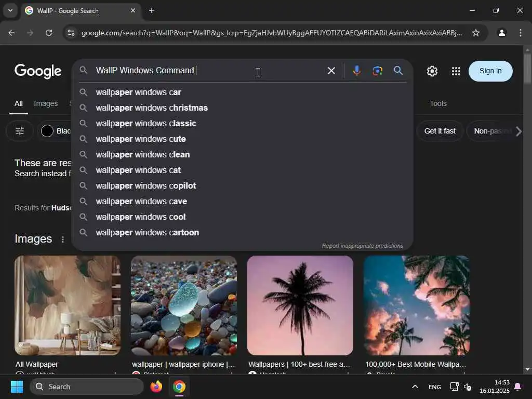Open the filter sliders chip
The image size is (532, 399).
[20, 131]
